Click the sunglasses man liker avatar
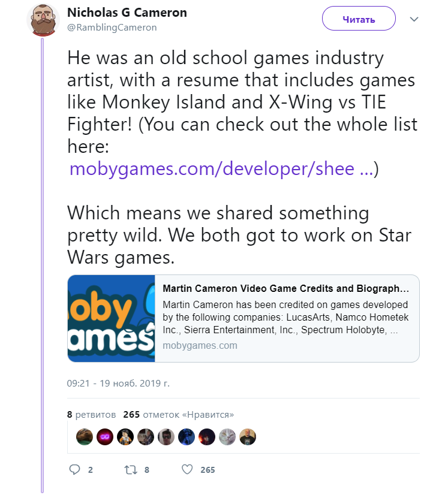Viewport: 448px width, 495px height. coord(166,437)
